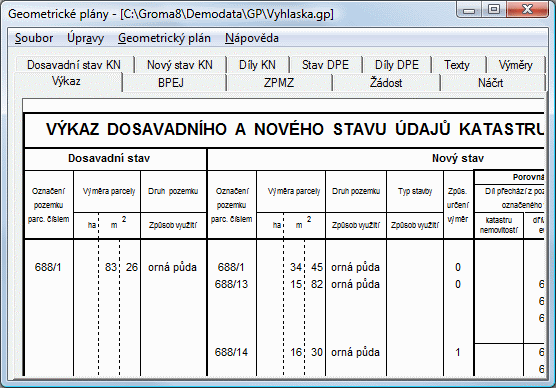Click area value 83 in Dosavadní stav
556x388 pixels.
[111, 267]
